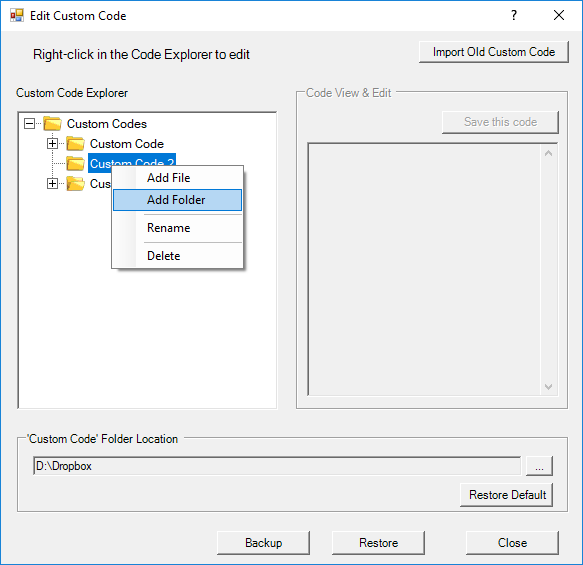Expand the Custom Code folder node
This screenshot has width=583, height=565.
(52, 143)
